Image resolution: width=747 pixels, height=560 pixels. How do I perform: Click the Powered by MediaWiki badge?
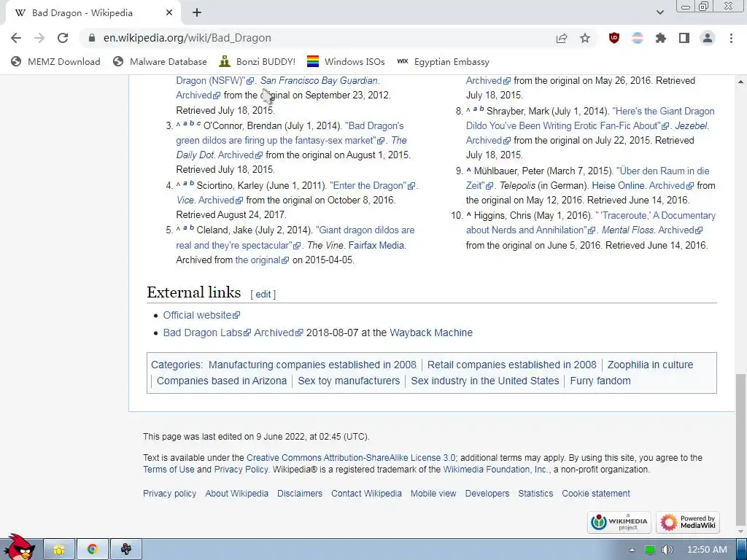[x=687, y=522]
